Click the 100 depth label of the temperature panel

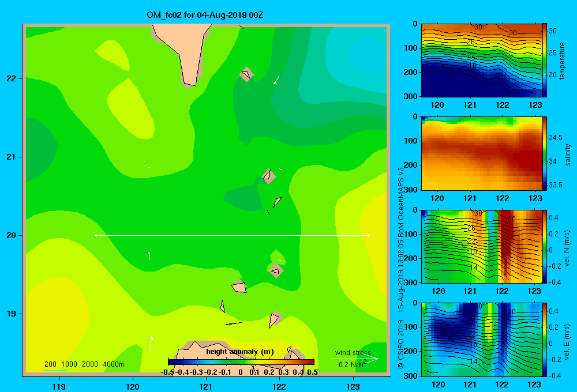click(x=412, y=48)
